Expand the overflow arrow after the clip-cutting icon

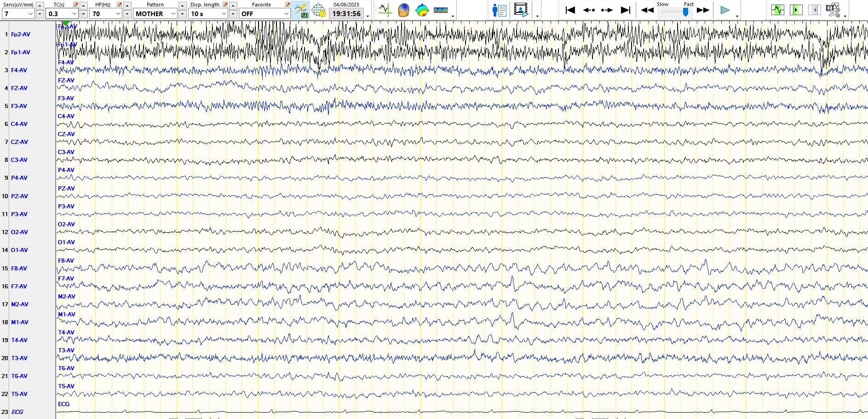(x=845, y=16)
